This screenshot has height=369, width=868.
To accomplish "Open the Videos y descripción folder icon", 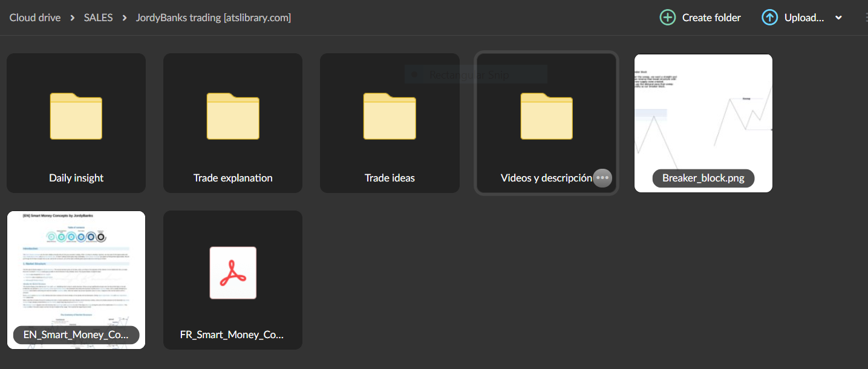I will tap(546, 116).
